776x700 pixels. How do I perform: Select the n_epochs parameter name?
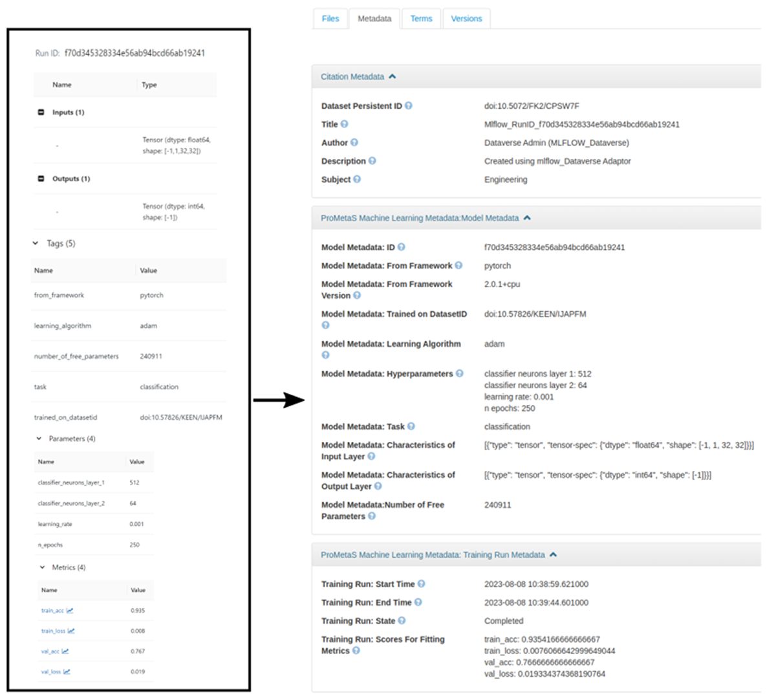(50, 545)
